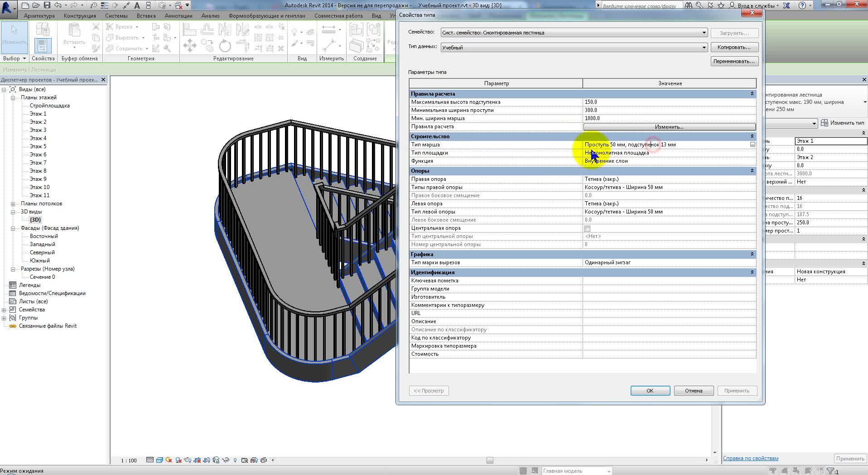This screenshot has width=868, height=475.
Task: Click the Help question mark icon
Action: [x=802, y=5]
